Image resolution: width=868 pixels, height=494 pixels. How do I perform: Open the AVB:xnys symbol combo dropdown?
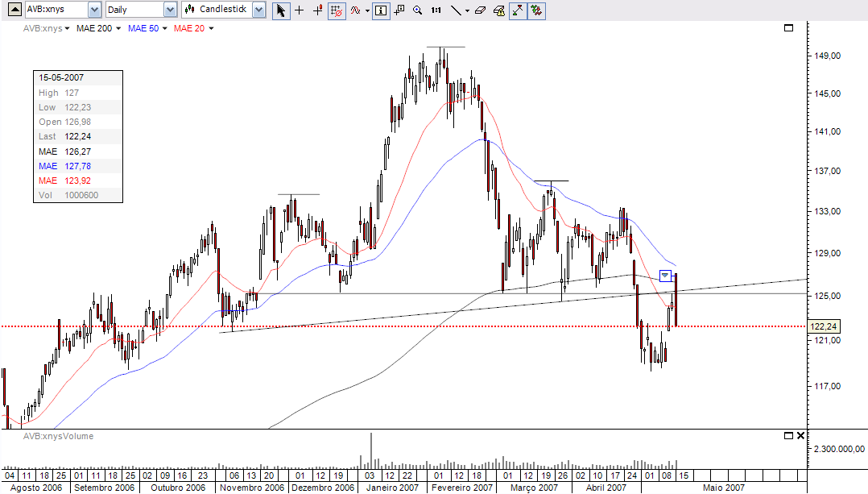point(95,10)
